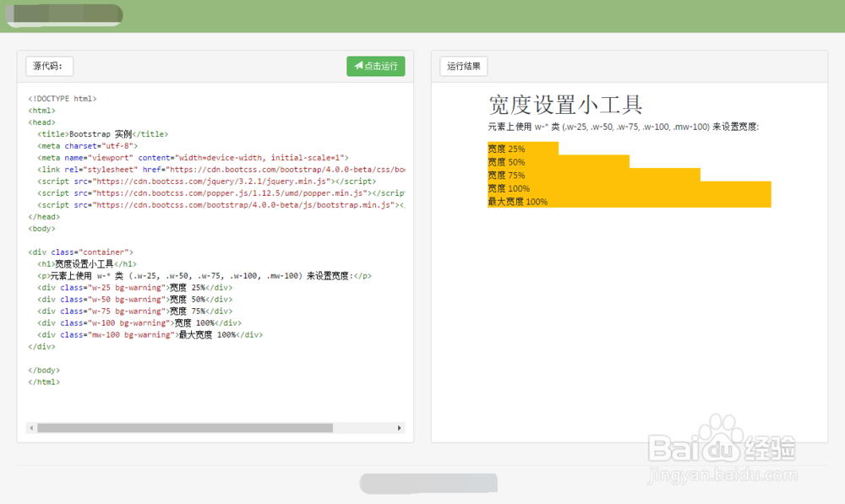Viewport: 845px width, 504px height.
Task: Click the <head> opening tag line
Action: (x=41, y=122)
